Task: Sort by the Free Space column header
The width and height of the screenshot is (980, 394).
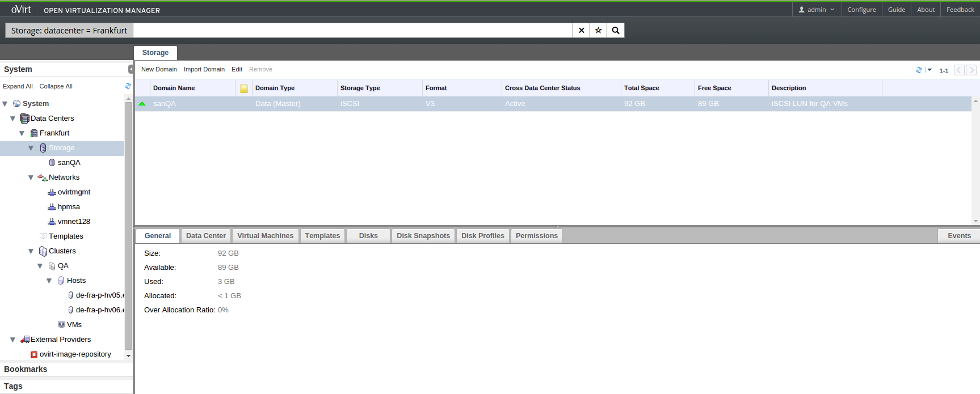Action: tap(714, 88)
